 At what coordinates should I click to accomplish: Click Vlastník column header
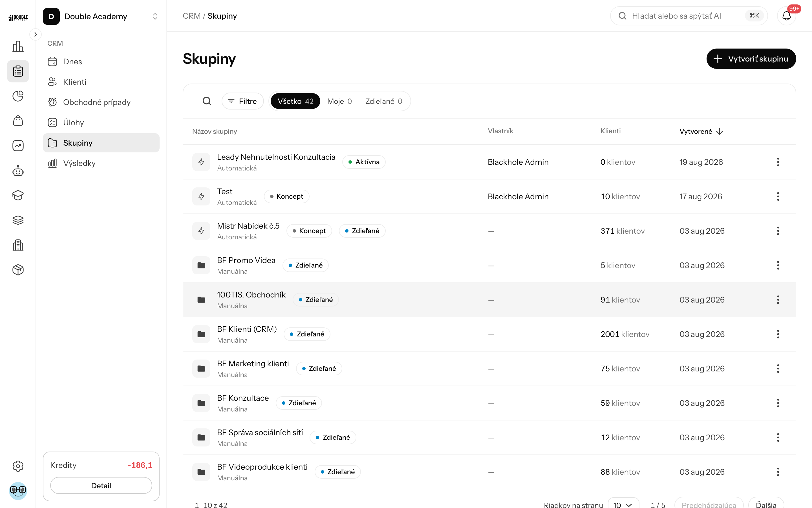click(500, 131)
